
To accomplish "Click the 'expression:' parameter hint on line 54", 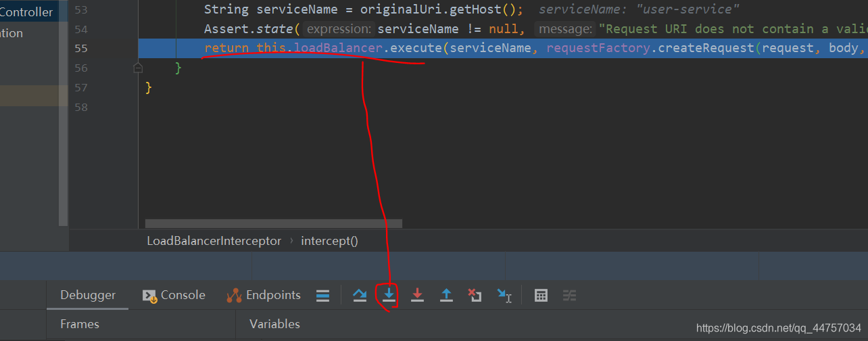I will (338, 29).
